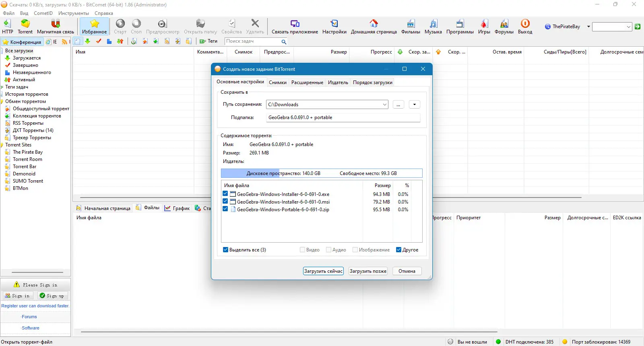Open the HTTP download toolbar icon
Viewport: 644px width, 346px height.
click(7, 27)
